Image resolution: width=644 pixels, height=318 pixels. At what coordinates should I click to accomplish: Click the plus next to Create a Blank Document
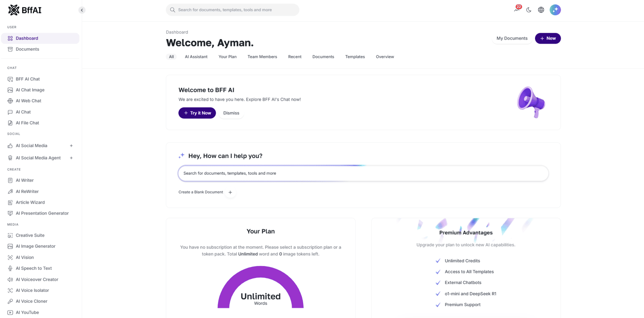click(230, 192)
